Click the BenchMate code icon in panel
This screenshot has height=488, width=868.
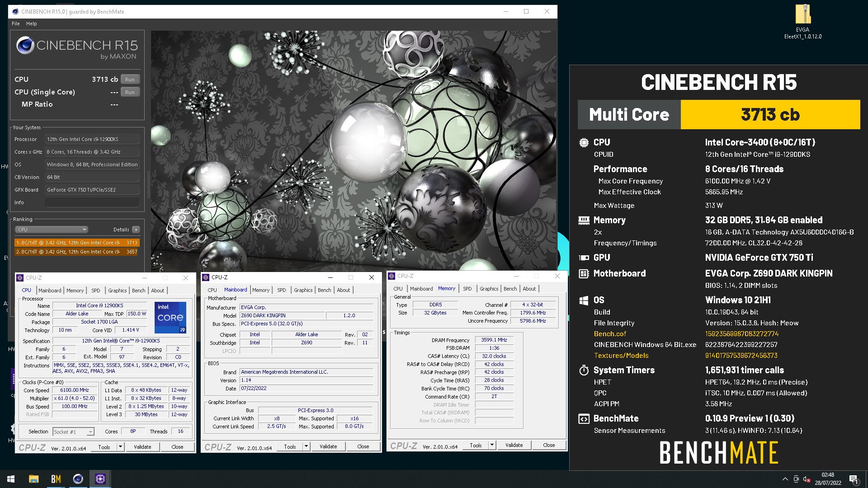coord(584,419)
